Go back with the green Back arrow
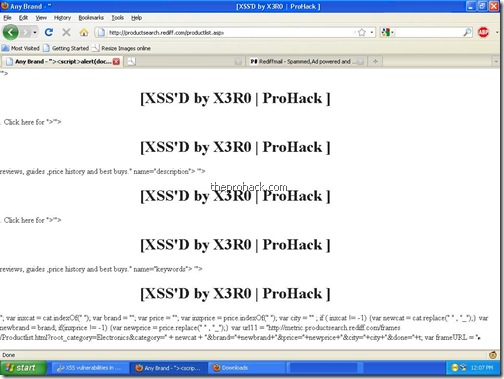This screenshot has height=379, width=504. pos(11,32)
